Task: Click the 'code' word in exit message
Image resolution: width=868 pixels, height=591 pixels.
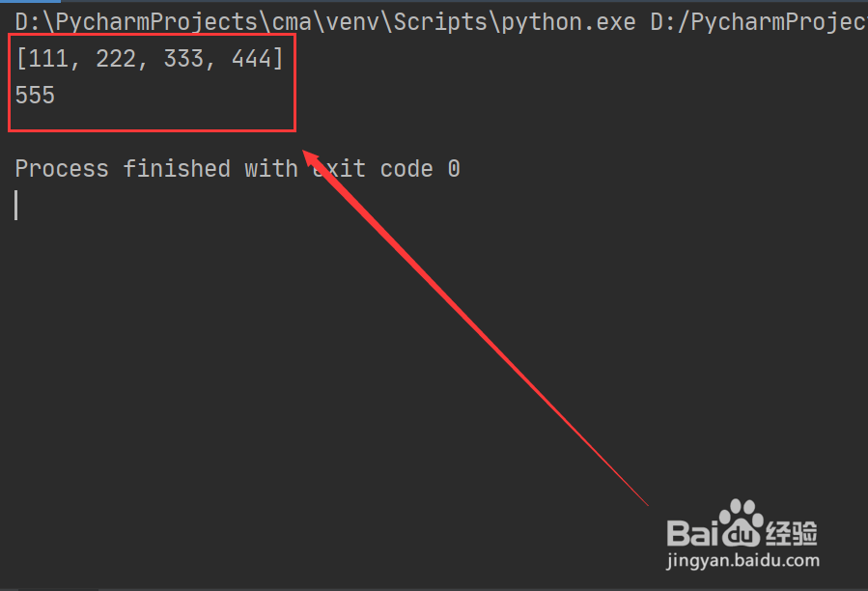Action: click(406, 169)
